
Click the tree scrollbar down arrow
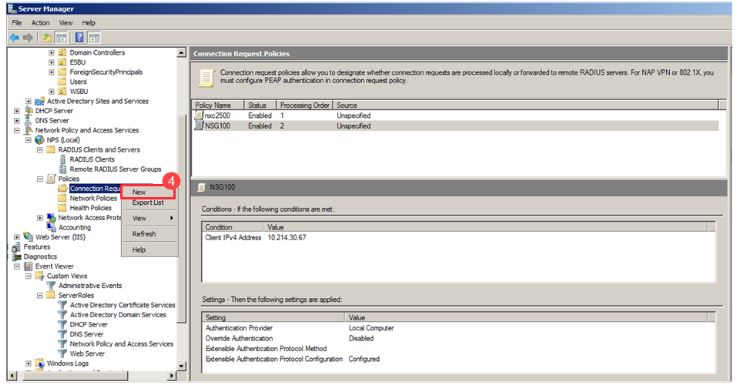pos(181,366)
